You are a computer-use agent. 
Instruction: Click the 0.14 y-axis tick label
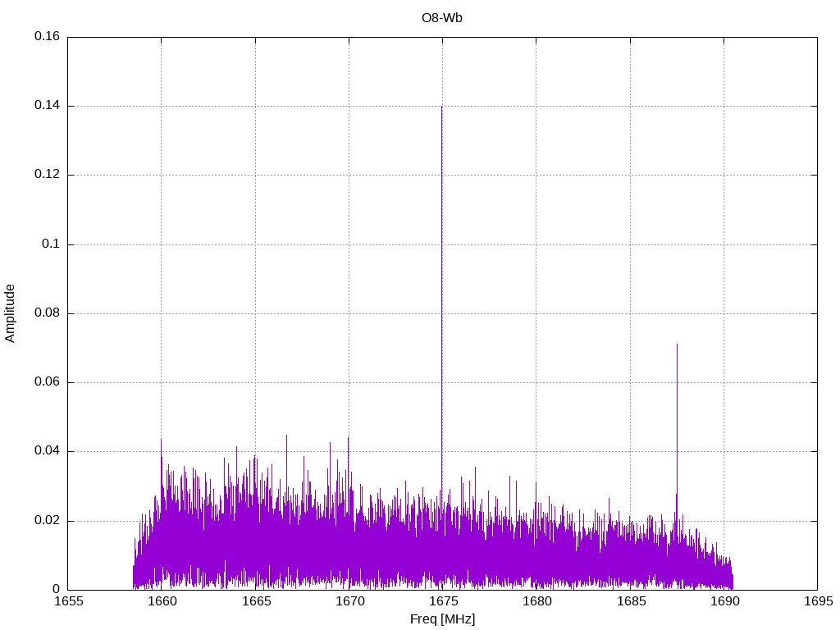(x=46, y=106)
